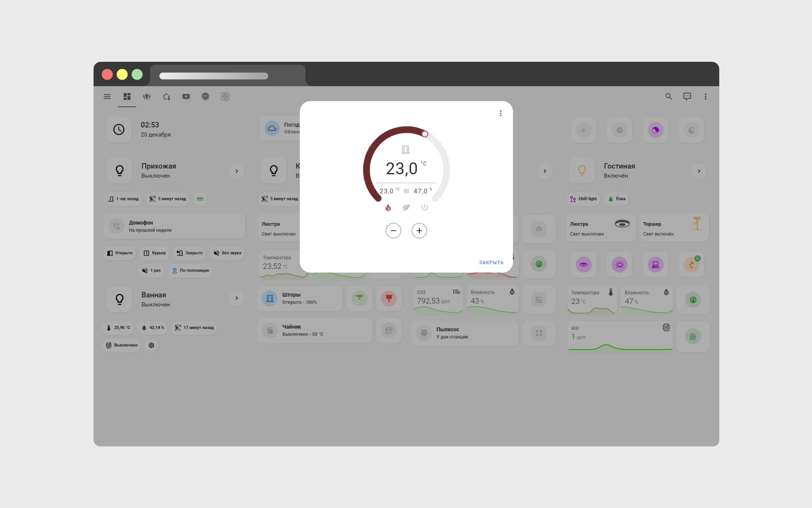
Task: Decrease temperature with minus button
Action: (393, 231)
